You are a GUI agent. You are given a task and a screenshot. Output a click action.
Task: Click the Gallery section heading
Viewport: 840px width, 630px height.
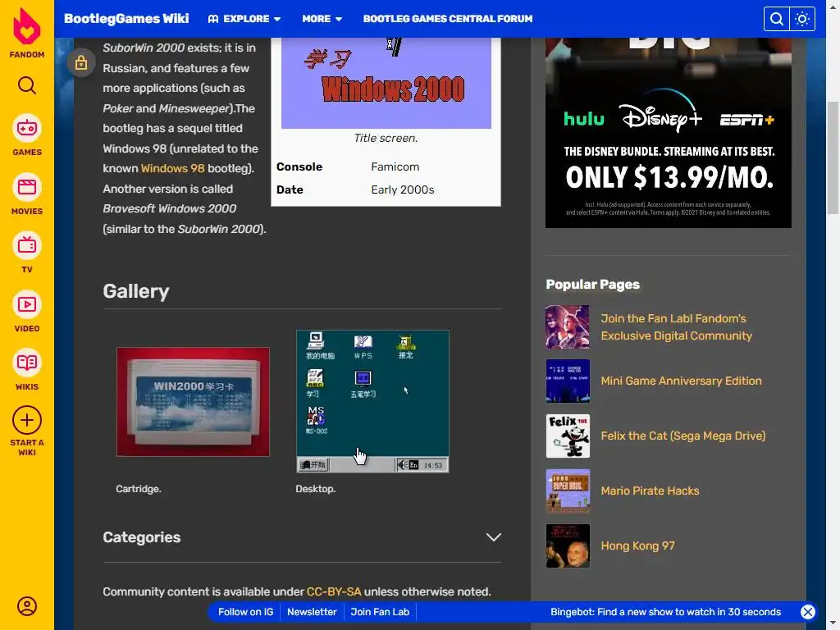point(136,291)
